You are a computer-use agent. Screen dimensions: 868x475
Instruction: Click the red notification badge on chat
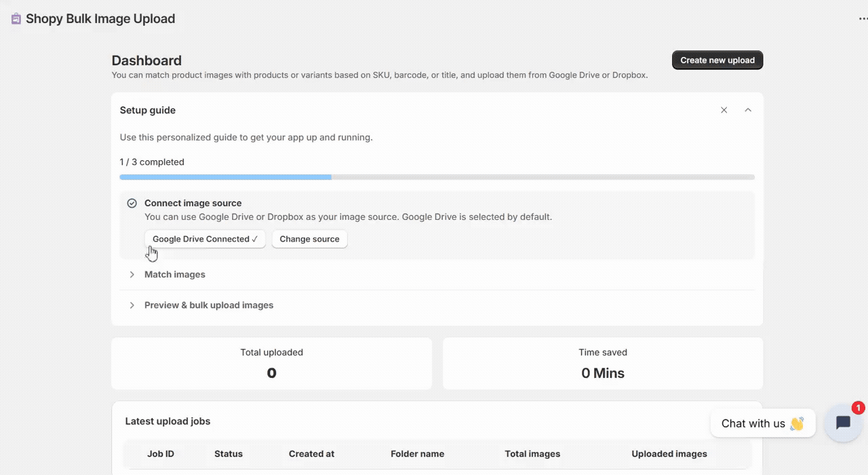coord(858,408)
